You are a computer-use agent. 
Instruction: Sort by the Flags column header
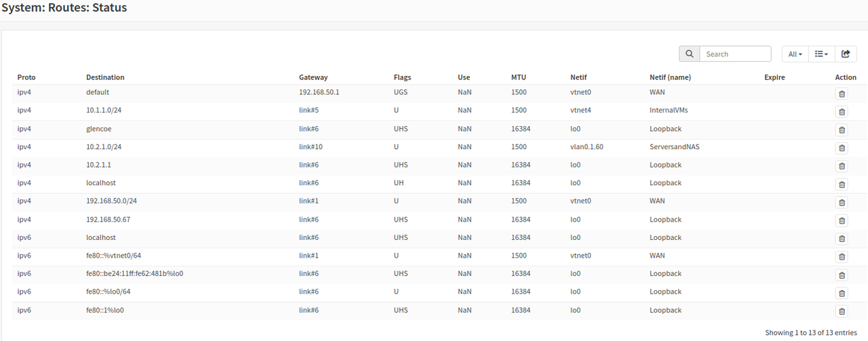(402, 77)
